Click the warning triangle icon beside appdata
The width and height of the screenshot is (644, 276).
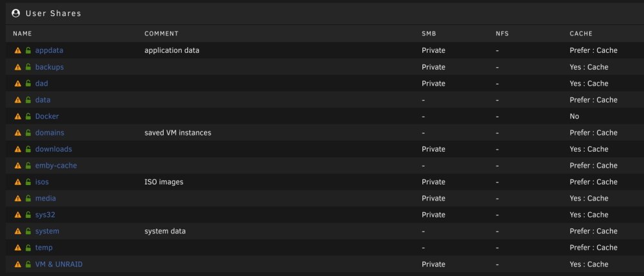(x=17, y=50)
